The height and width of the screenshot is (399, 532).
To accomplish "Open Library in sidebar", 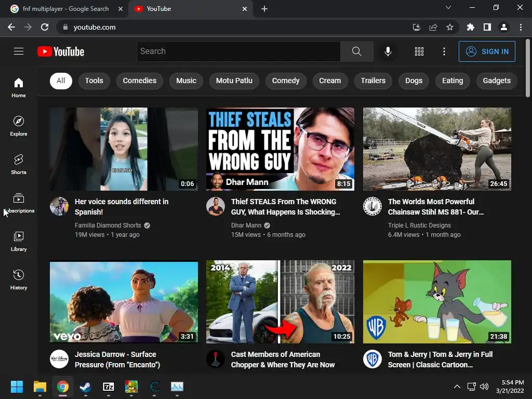I will [19, 241].
